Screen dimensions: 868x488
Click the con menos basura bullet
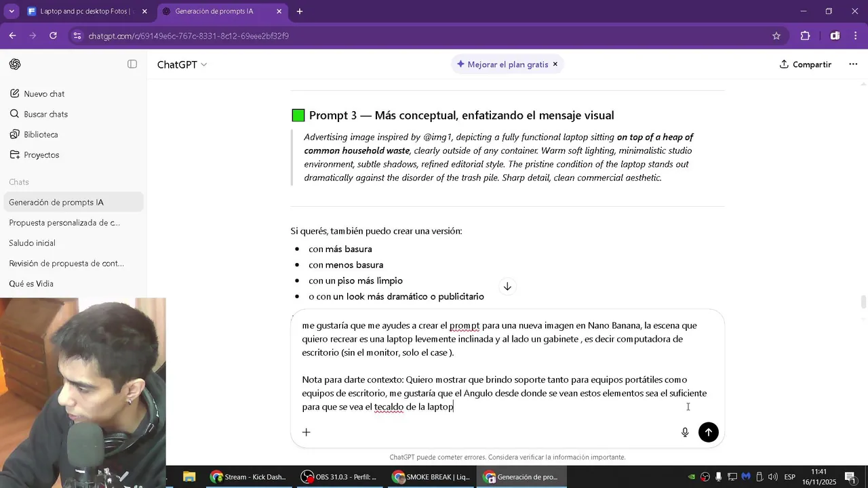pos(346,265)
